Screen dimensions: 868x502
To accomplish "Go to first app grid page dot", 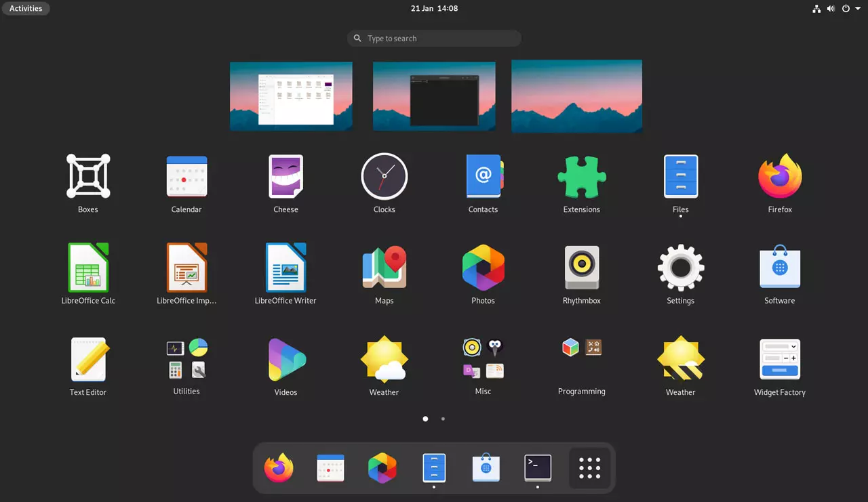I will click(425, 419).
